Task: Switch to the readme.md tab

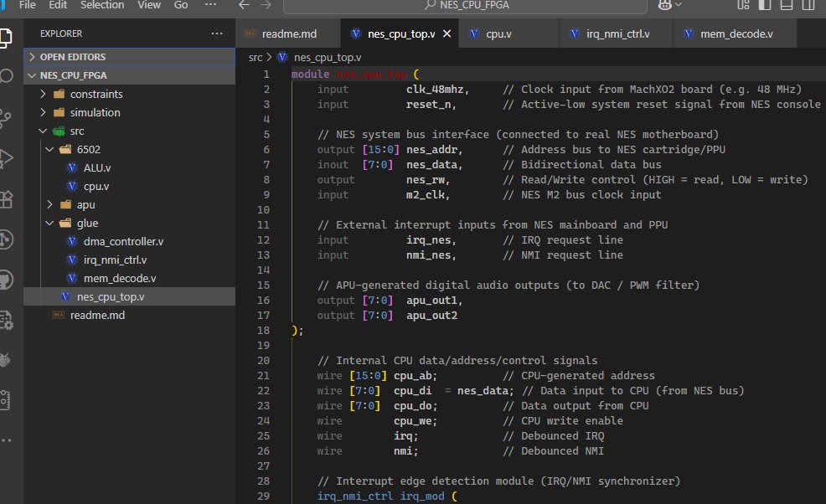Action: tap(288, 33)
